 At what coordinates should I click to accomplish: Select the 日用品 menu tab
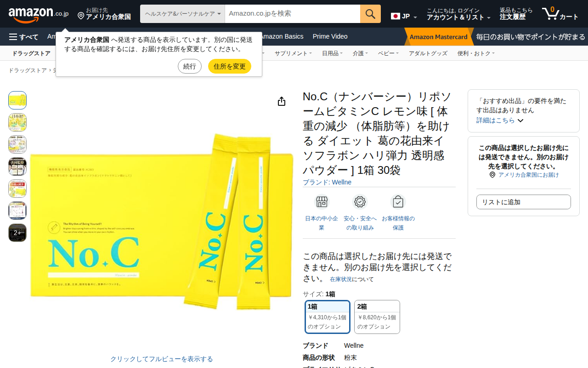click(x=332, y=53)
